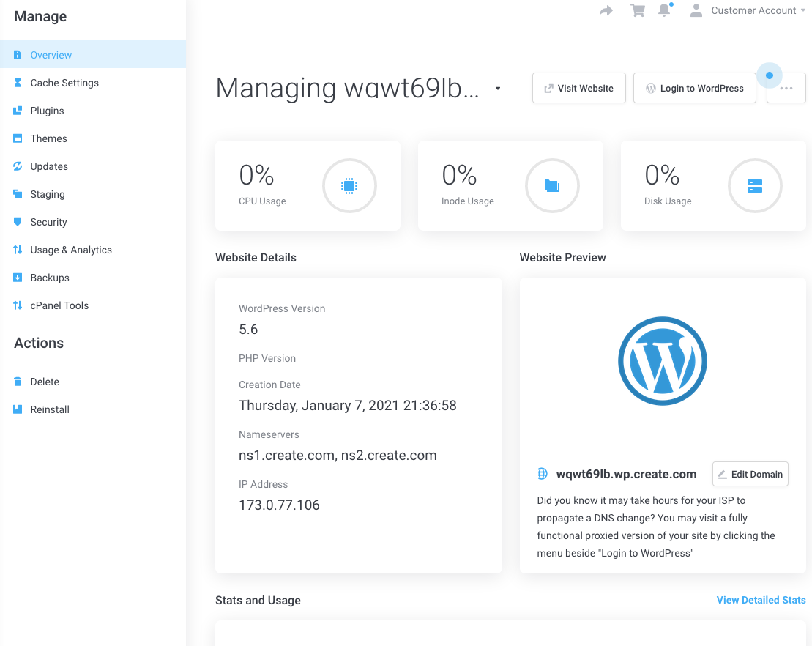Image resolution: width=812 pixels, height=646 pixels.
Task: Click the trash icon next to Delete
Action: (18, 382)
